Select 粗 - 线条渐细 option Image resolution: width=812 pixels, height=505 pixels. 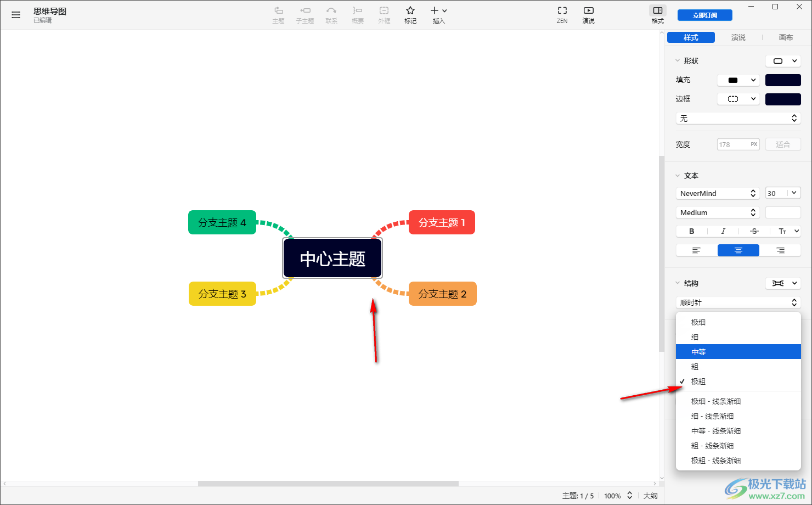click(x=738, y=446)
